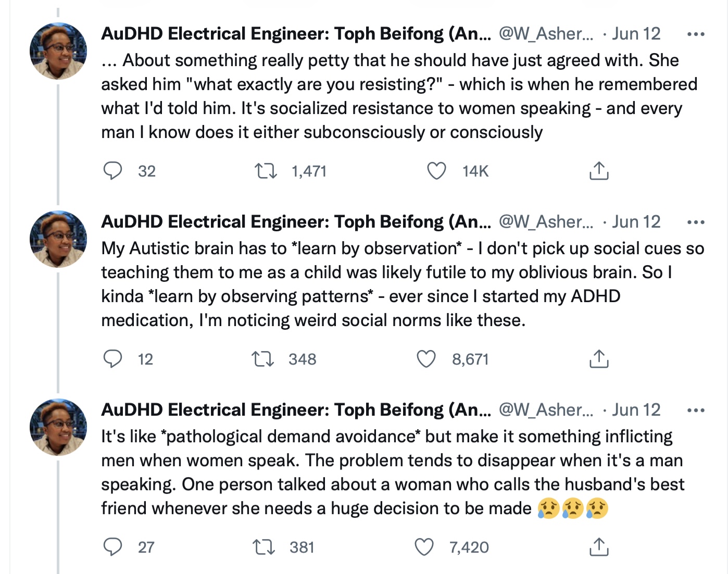Screen dimensions: 728x574
Task: Open more options on first tweet
Action: [x=695, y=34]
